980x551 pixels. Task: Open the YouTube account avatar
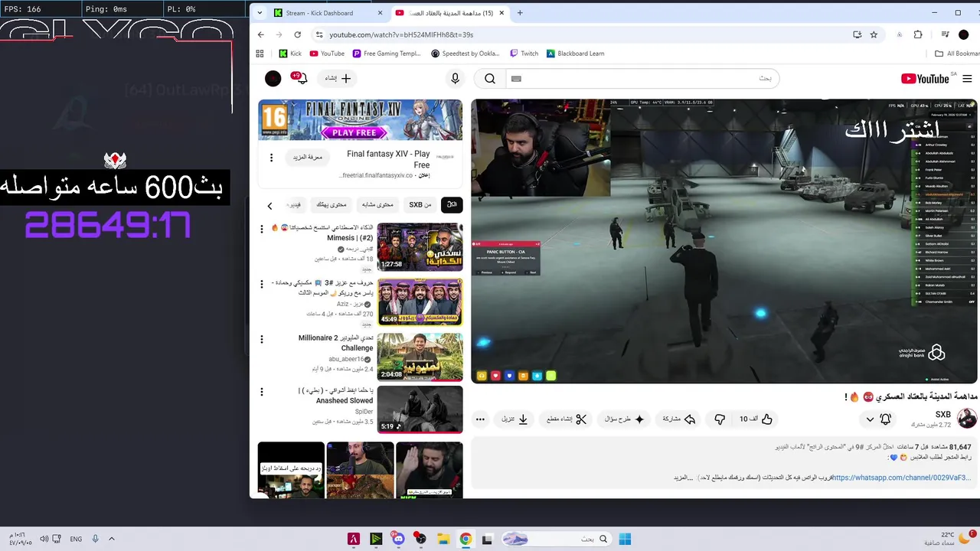273,78
